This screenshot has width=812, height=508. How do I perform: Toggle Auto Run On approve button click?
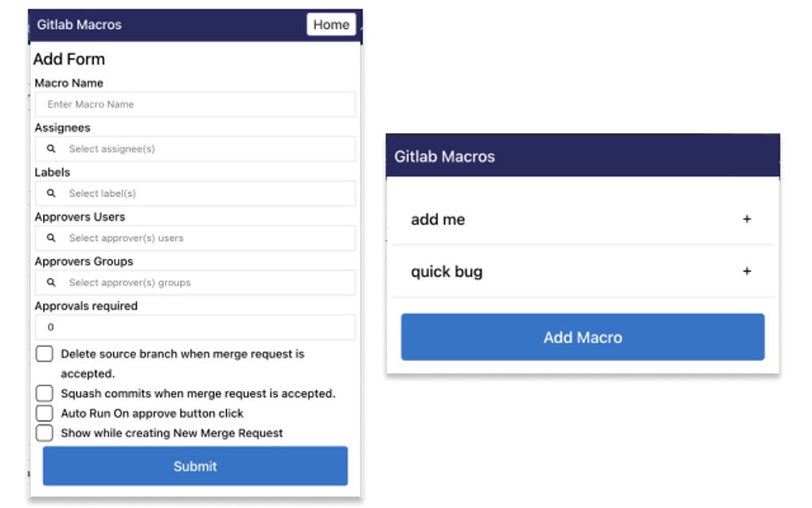coord(45,413)
